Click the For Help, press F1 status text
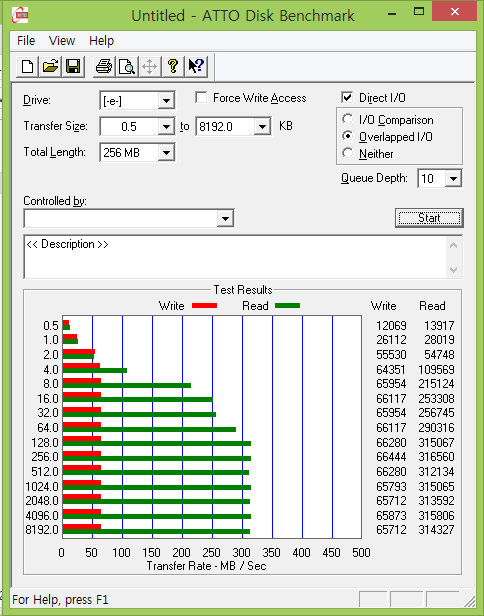Image resolution: width=484 pixels, height=616 pixels. (x=60, y=600)
